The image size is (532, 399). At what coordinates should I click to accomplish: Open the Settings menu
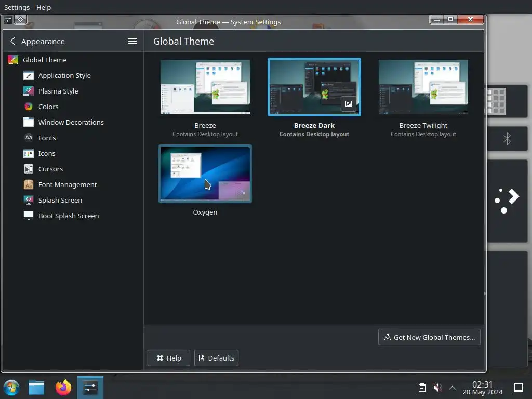[x=17, y=7]
